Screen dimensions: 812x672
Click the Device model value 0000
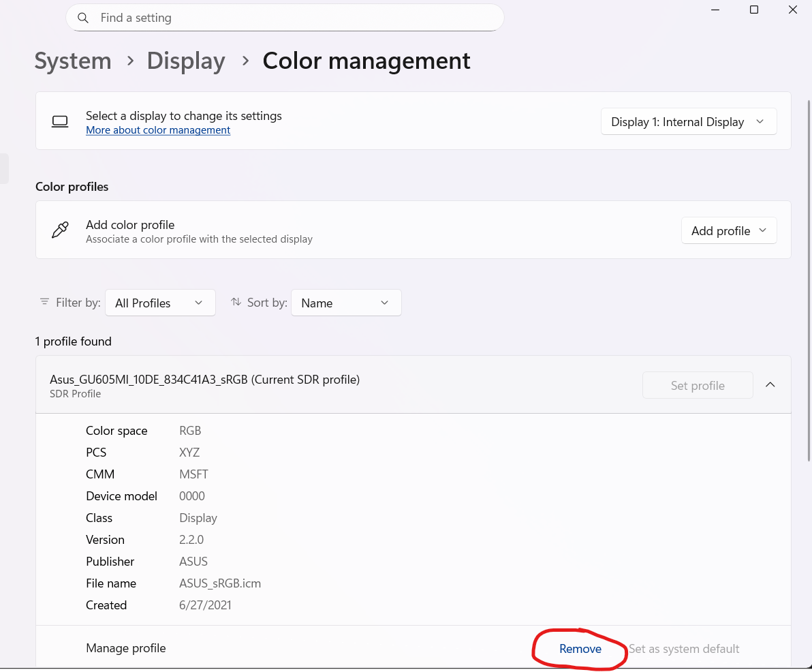click(191, 496)
